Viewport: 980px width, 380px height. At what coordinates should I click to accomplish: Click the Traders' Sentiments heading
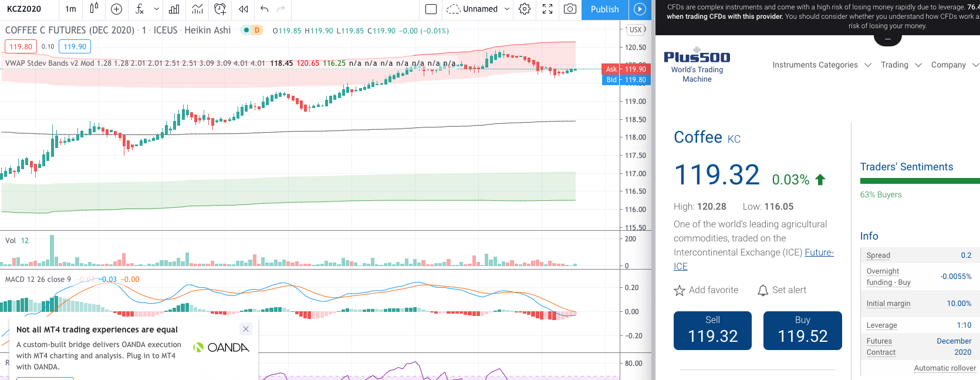point(907,167)
